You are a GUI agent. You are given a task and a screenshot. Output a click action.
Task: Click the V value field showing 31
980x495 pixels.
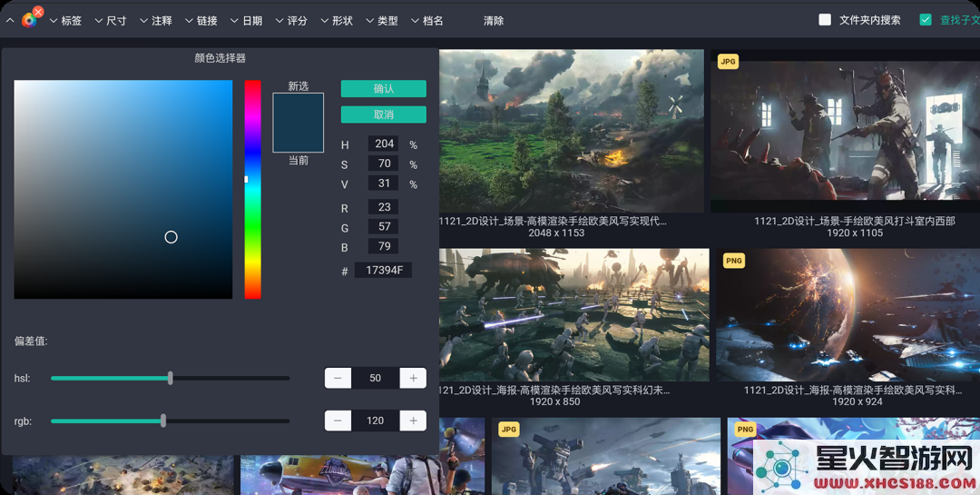384,183
